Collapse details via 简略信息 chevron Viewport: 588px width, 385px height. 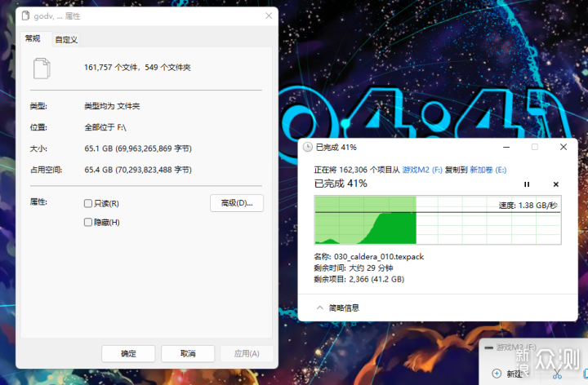pos(319,308)
